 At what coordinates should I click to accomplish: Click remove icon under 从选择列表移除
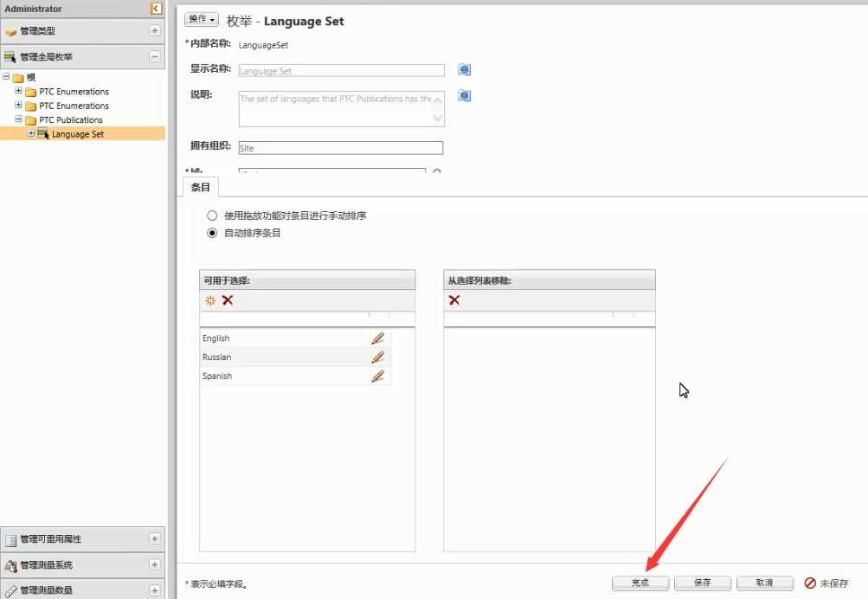[x=454, y=300]
